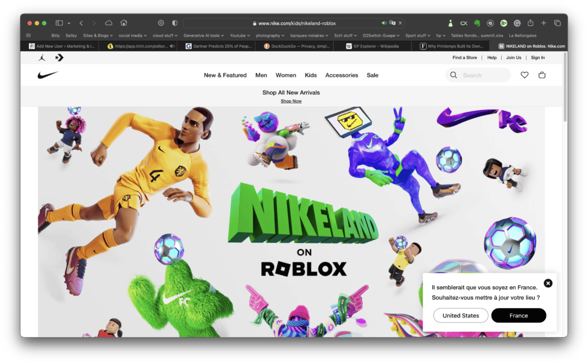Open the Sellsy bookmark
Viewport: 588px width, 364px height.
71,36
